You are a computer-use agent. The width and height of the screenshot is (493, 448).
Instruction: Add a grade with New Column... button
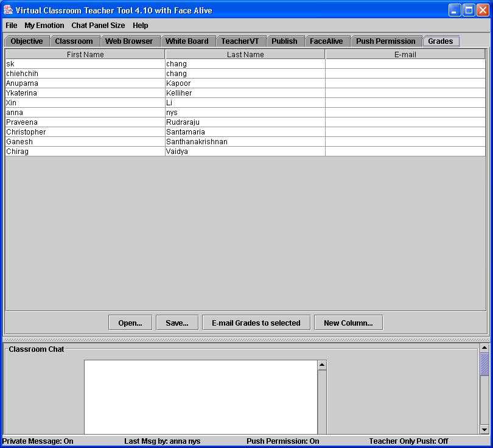coord(348,323)
